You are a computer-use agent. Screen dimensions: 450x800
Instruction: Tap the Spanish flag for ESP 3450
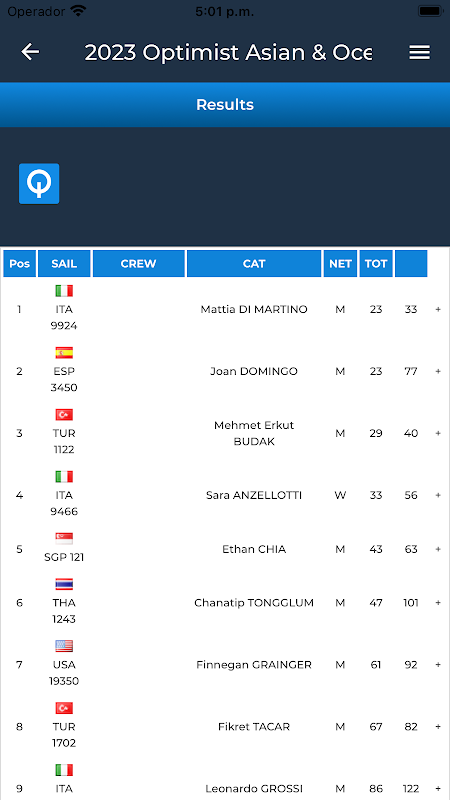[64, 353]
